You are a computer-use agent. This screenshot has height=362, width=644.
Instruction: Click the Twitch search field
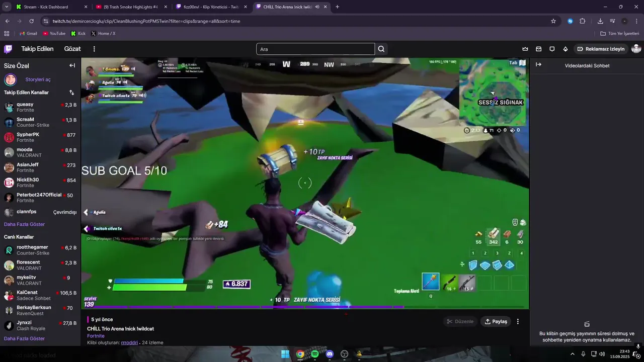315,49
